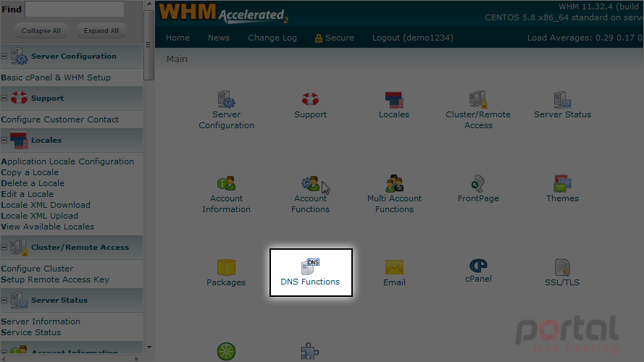The width and height of the screenshot is (644, 362).
Task: Open the Account Information icon
Action: (226, 183)
